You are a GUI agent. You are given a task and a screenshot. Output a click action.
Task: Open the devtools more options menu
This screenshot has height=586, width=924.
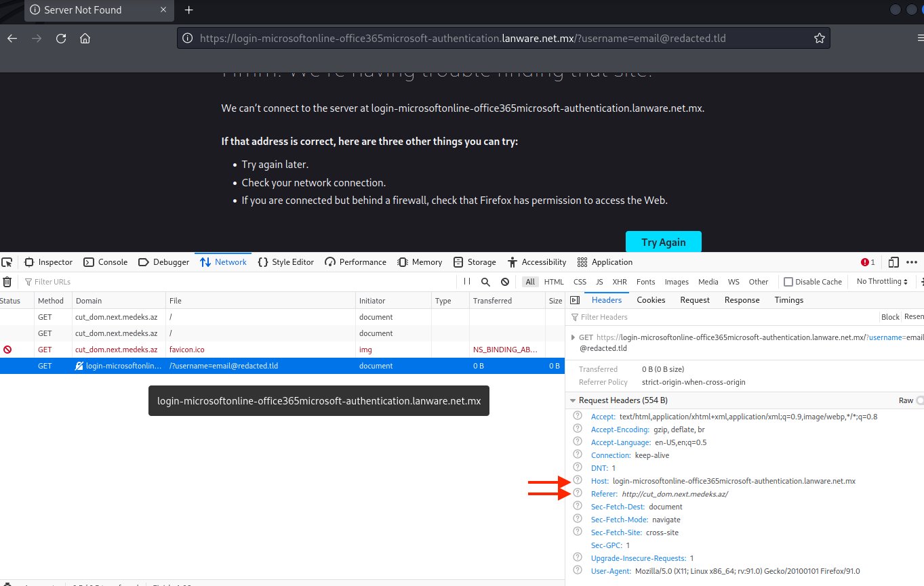click(912, 262)
